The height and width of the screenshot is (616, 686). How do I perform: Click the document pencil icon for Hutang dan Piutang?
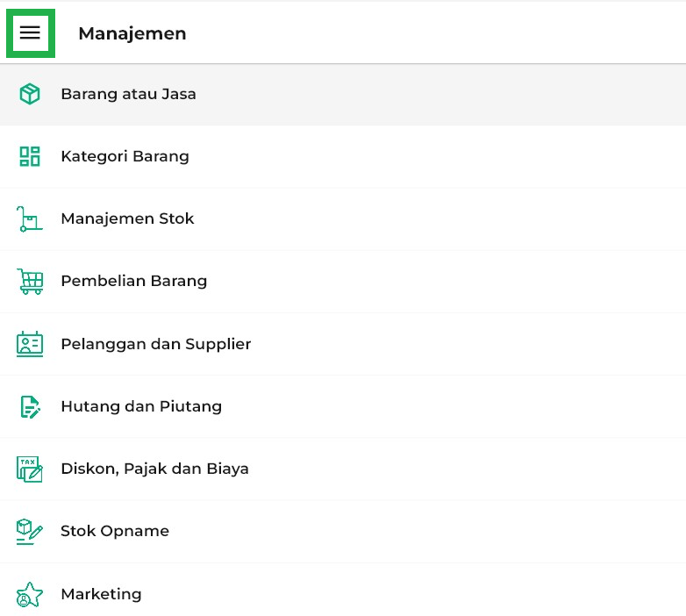(30, 407)
